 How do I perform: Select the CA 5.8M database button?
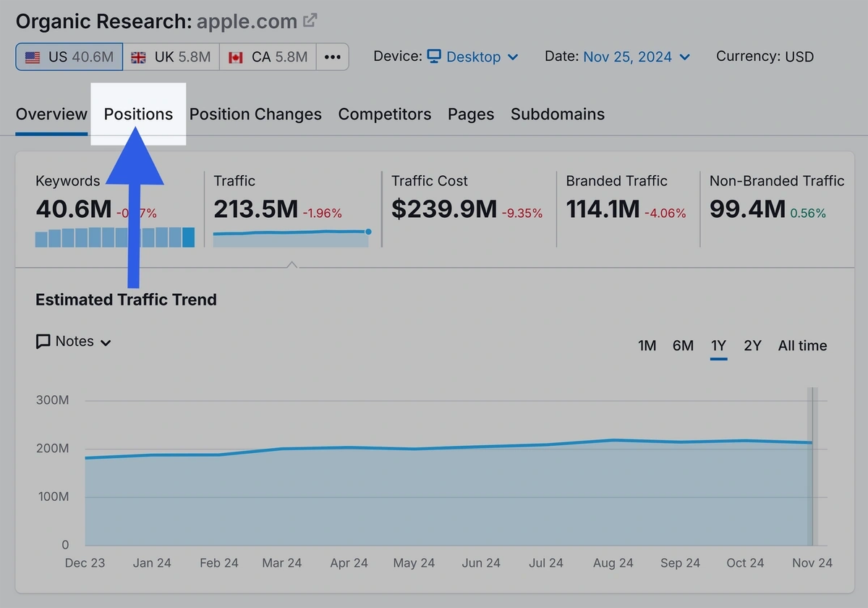point(268,56)
